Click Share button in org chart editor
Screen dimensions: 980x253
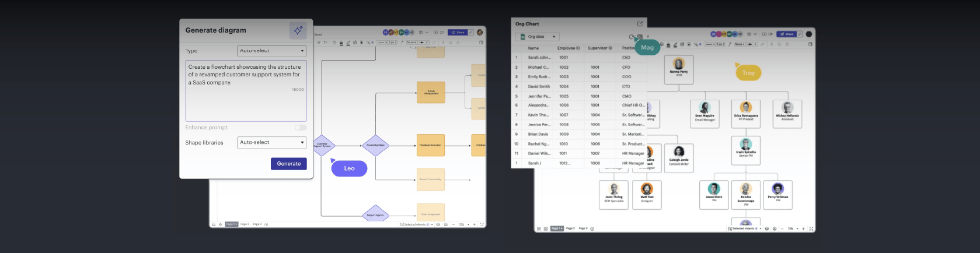pyautogui.click(x=787, y=34)
